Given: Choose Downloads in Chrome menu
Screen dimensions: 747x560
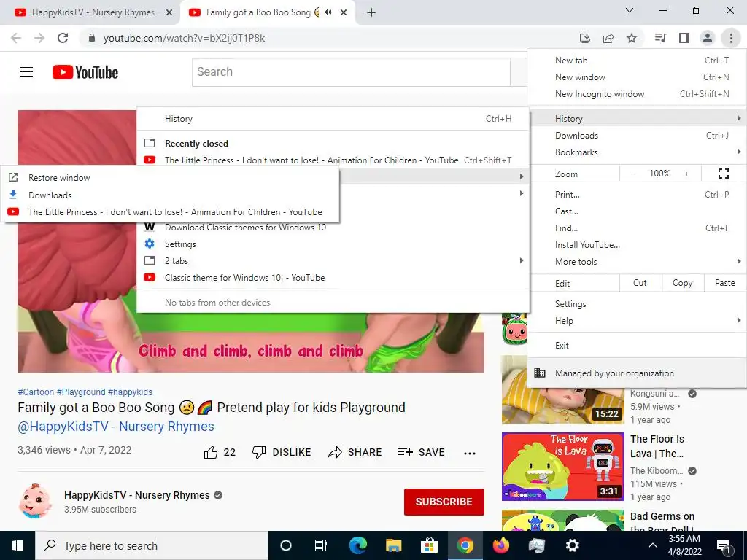Looking at the screenshot, I should [x=637, y=135].
